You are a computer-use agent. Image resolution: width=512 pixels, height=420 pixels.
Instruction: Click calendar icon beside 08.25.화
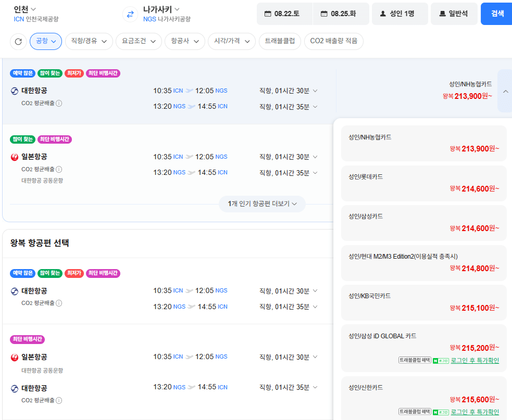coord(324,14)
